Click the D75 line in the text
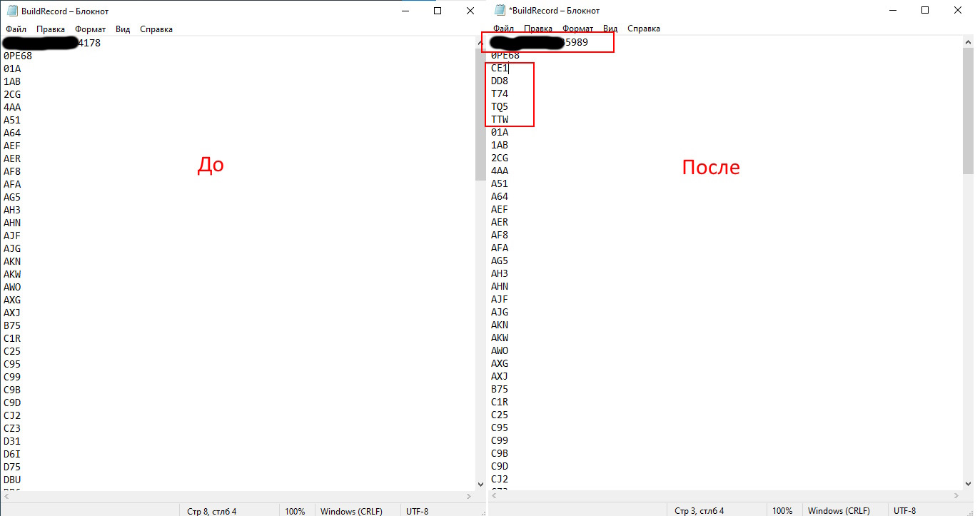 pyautogui.click(x=12, y=467)
